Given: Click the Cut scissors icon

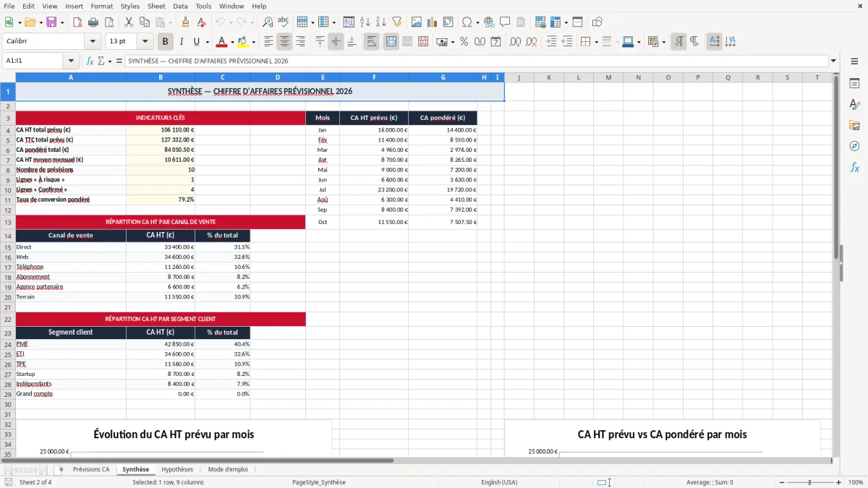Looking at the screenshot, I should pos(129,22).
